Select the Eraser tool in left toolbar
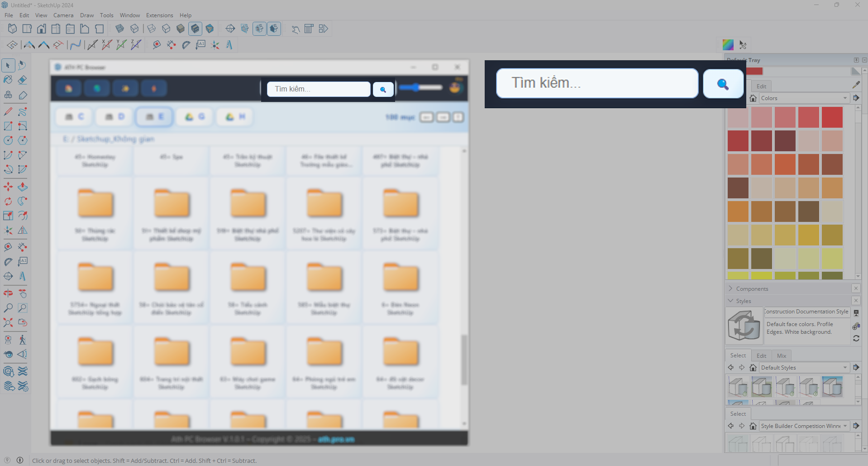 (x=22, y=80)
